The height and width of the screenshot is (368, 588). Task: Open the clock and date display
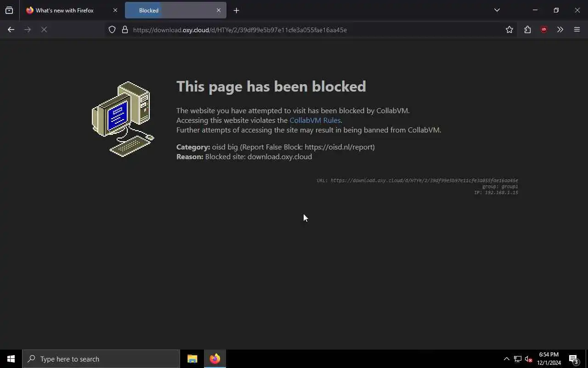[549, 359]
